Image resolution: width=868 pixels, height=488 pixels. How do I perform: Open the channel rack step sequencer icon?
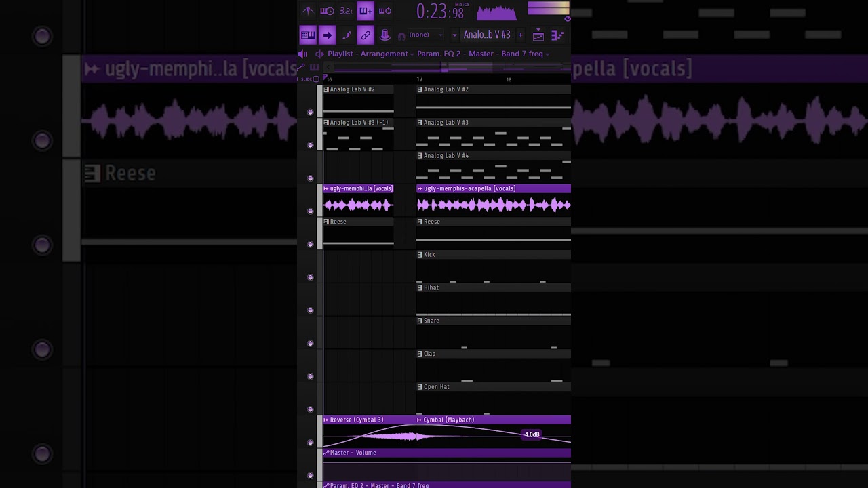(557, 35)
